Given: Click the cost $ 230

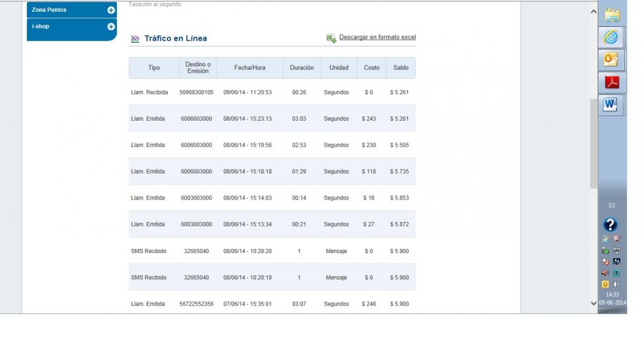Looking at the screenshot, I should click(x=369, y=145).
